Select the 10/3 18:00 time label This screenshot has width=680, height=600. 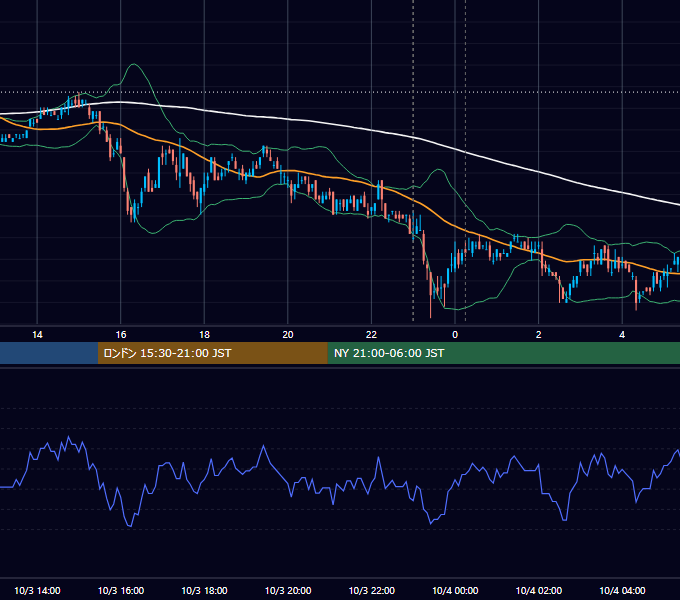click(204, 590)
